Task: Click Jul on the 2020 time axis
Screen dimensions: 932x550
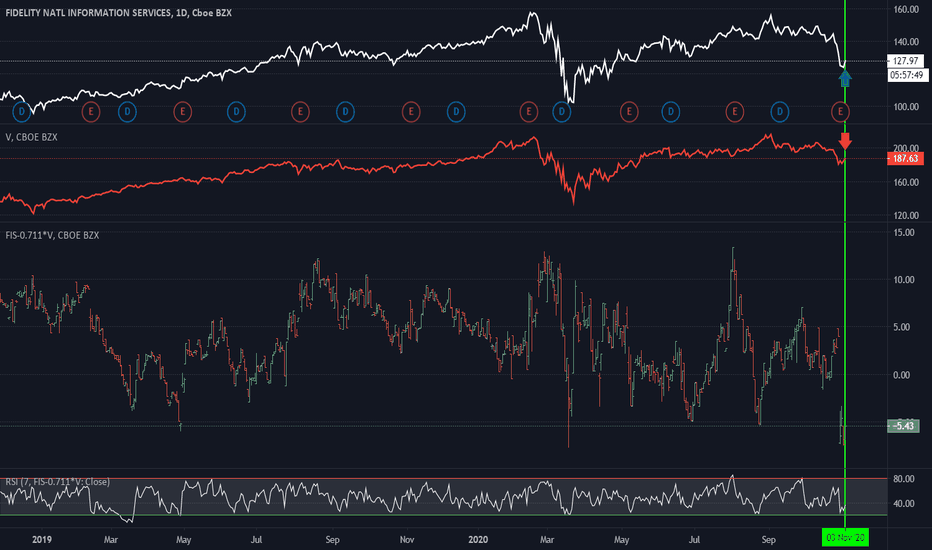Action: point(694,540)
